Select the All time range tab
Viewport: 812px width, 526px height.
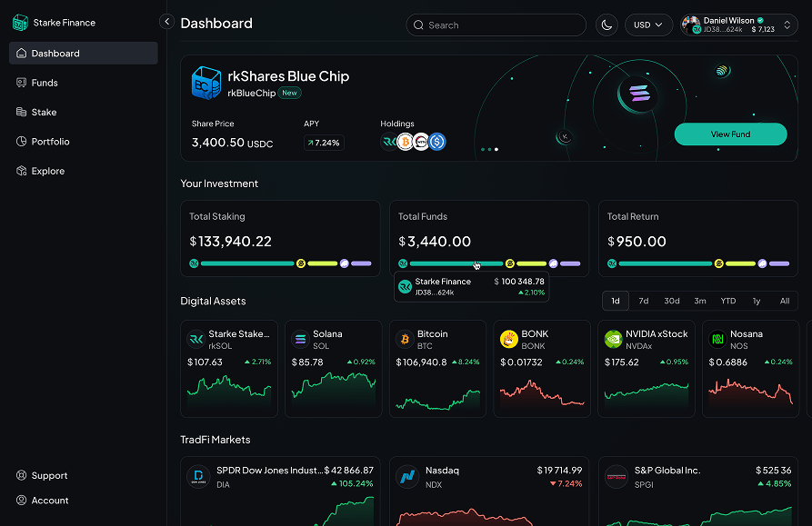click(x=785, y=301)
